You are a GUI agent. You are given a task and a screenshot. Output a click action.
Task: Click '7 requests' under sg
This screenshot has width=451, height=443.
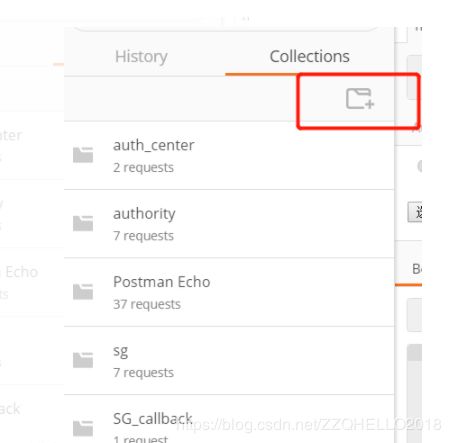(143, 372)
